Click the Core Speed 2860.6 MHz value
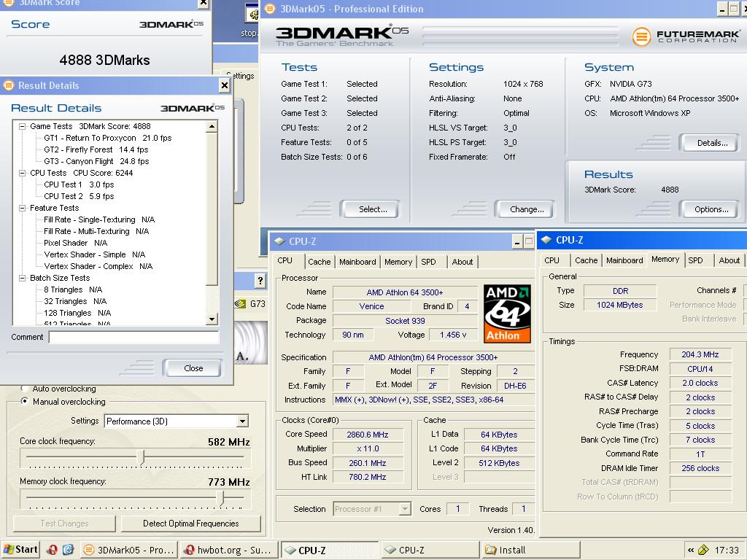Viewport: 747px width, 560px height. click(x=368, y=435)
